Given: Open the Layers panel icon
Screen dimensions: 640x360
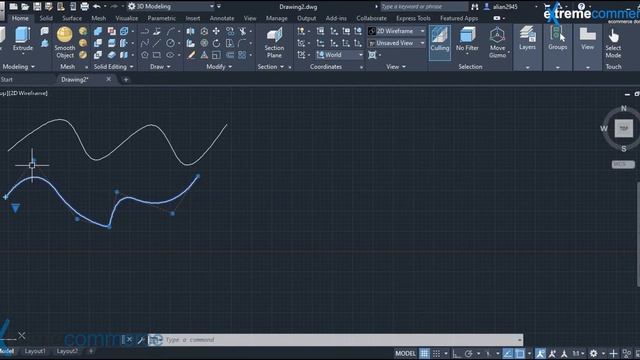Looking at the screenshot, I should 527,34.
